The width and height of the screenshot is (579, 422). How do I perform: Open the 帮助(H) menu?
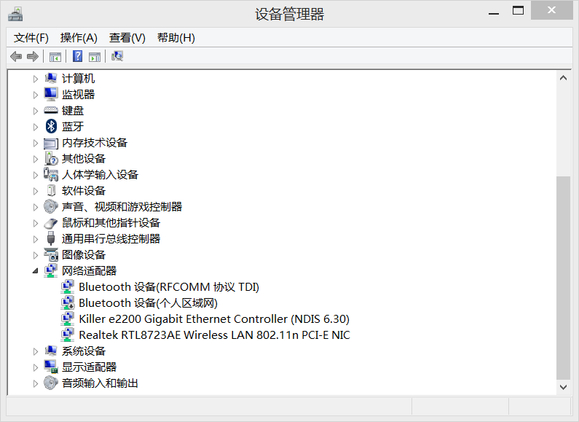(x=176, y=38)
